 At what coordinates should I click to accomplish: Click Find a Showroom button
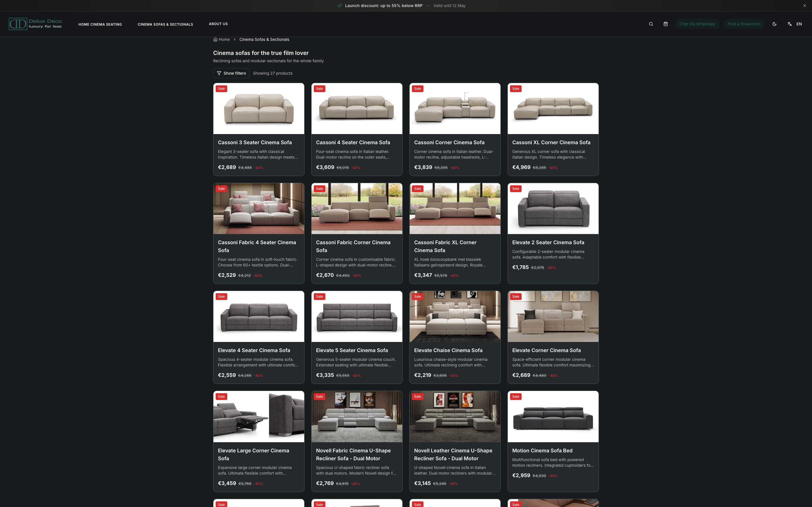[743, 24]
